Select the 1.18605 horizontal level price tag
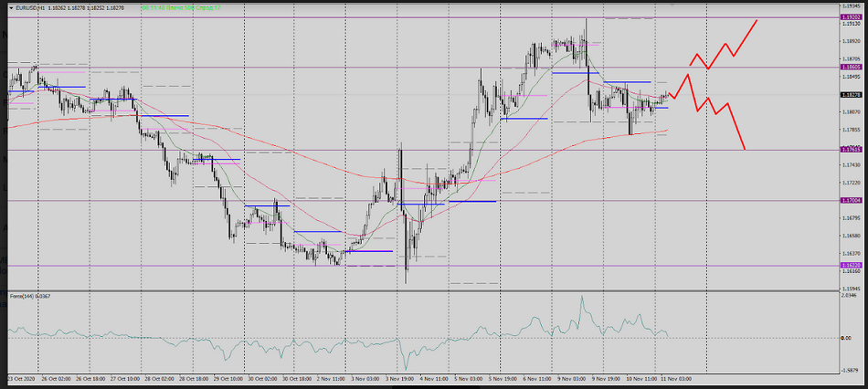Screen dimensions: 868x389 pos(851,67)
